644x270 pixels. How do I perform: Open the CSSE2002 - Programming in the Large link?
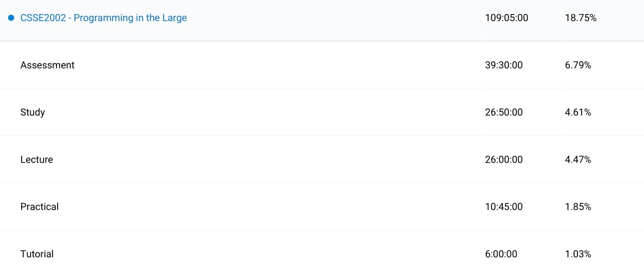click(x=104, y=18)
